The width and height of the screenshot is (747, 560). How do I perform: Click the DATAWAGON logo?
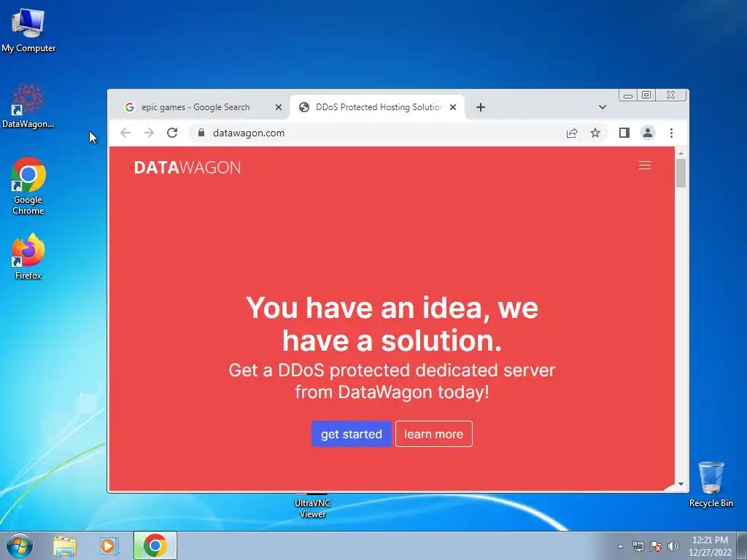point(187,168)
